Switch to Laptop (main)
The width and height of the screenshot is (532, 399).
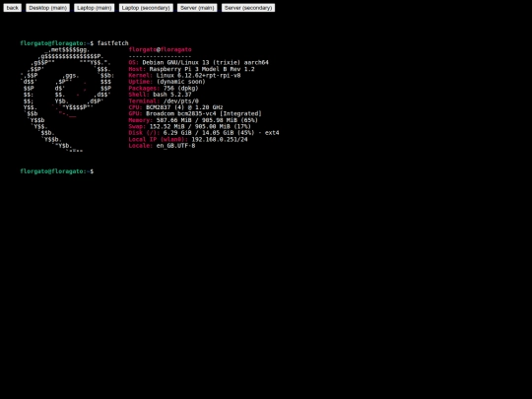tap(95, 8)
